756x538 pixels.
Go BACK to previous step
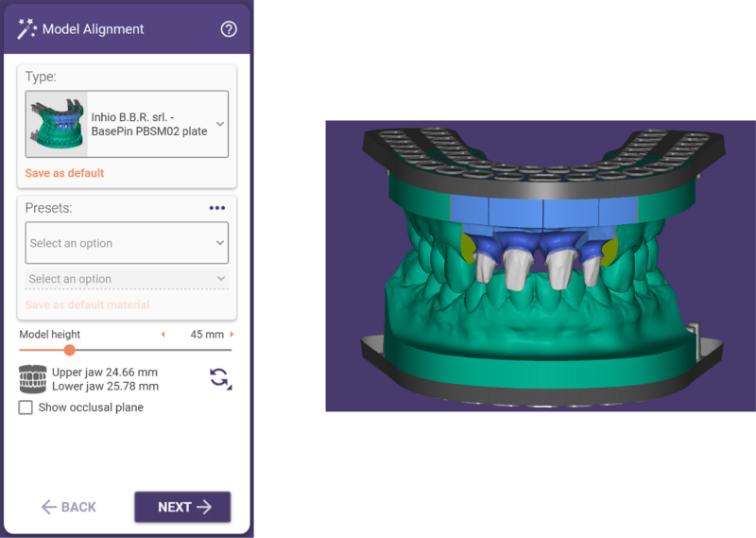click(x=69, y=507)
